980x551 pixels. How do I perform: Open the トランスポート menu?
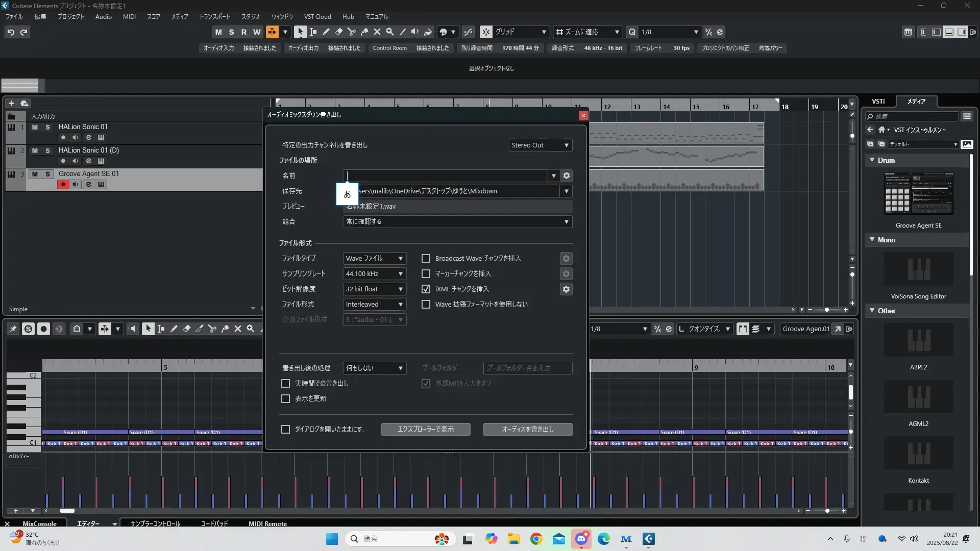[214, 16]
